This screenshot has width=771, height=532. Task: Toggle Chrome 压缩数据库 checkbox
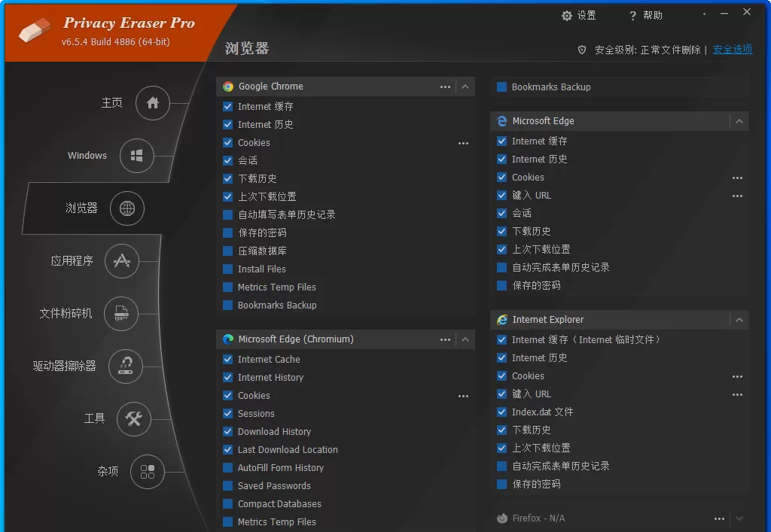pyautogui.click(x=227, y=251)
